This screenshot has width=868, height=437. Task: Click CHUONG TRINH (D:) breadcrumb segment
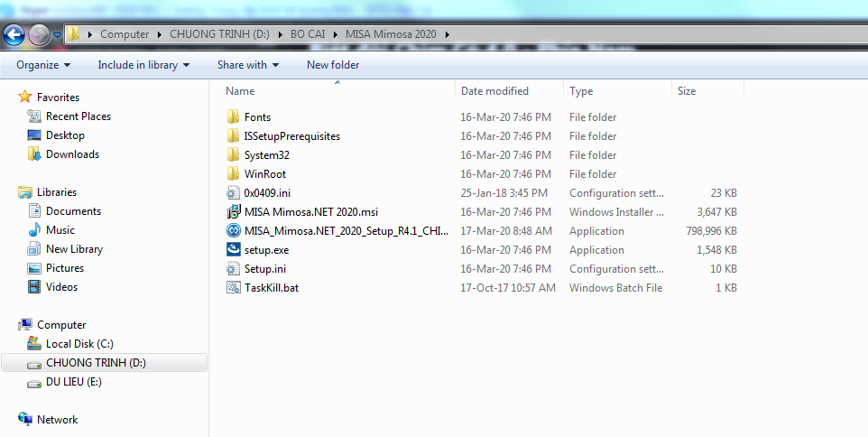pos(219,34)
